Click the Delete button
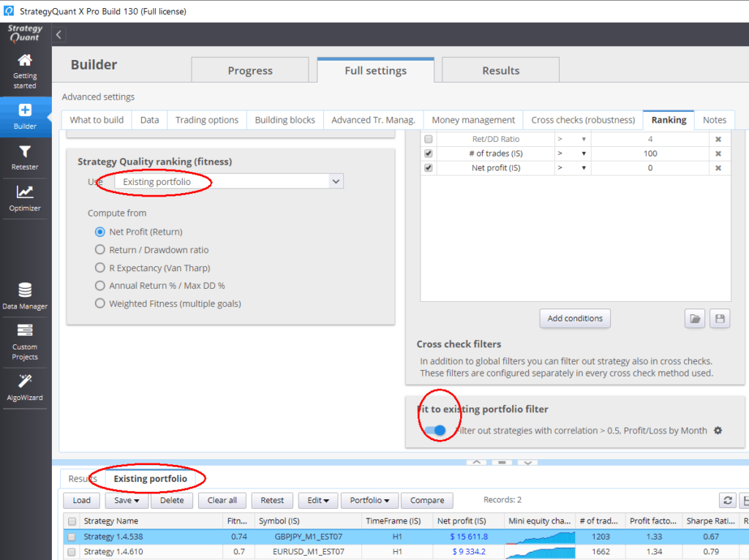This screenshot has width=749, height=560. point(172,500)
